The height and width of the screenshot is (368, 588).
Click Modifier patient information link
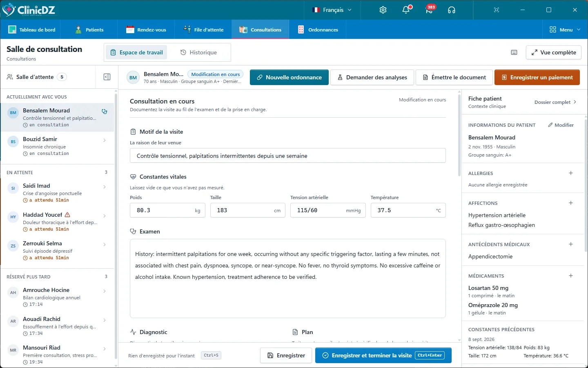(x=561, y=125)
